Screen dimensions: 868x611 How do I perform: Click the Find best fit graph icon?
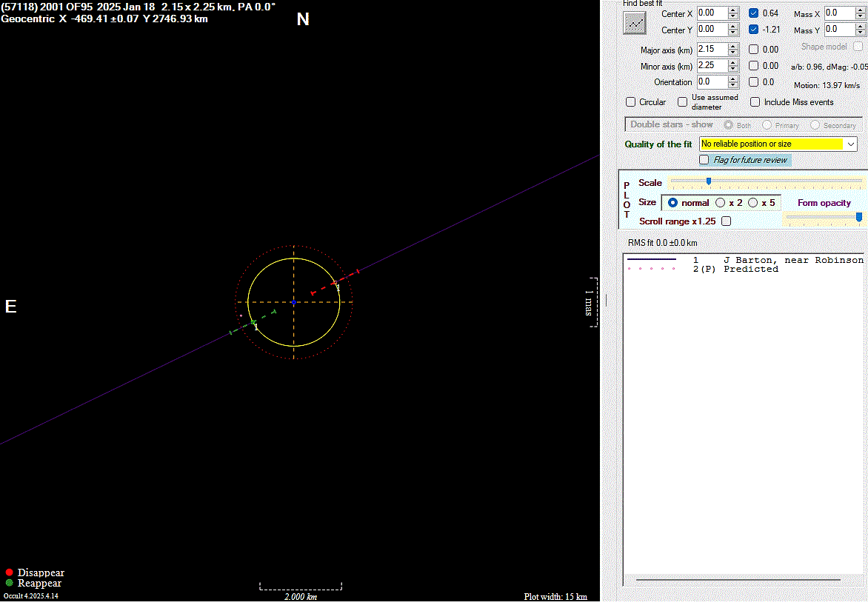point(634,23)
